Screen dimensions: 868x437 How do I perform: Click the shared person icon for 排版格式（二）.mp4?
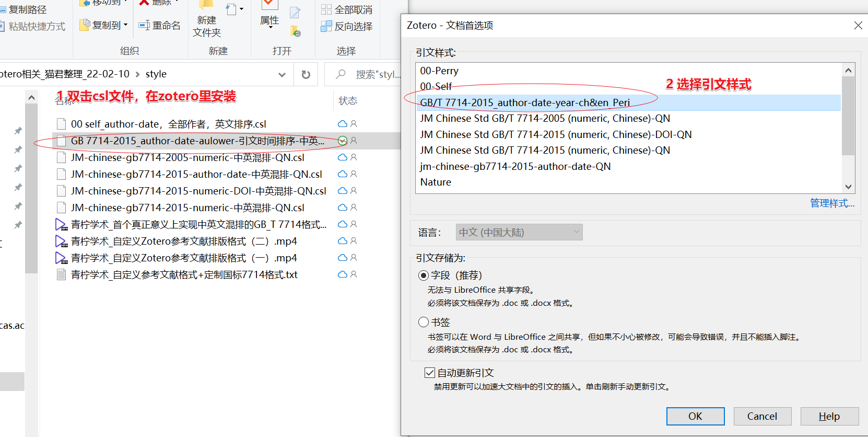(x=354, y=241)
